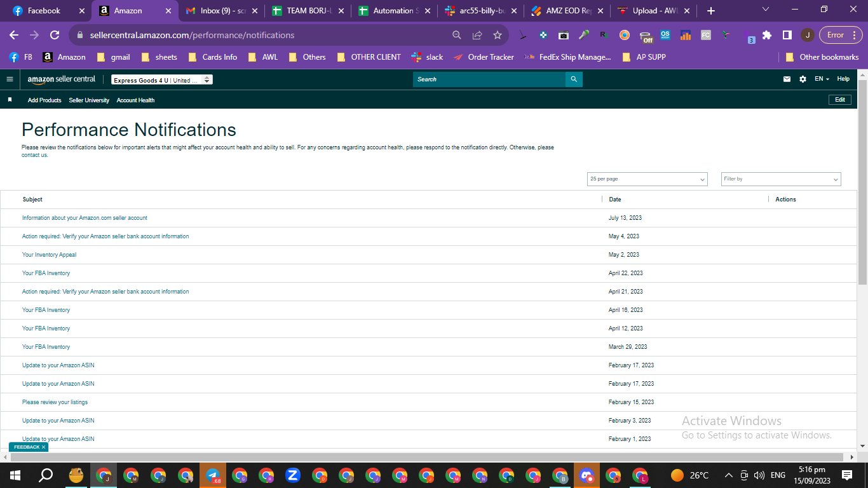Screen dimensions: 868x488
Task: Open the FedEx Ship Manager bookmark
Action: pos(568,57)
